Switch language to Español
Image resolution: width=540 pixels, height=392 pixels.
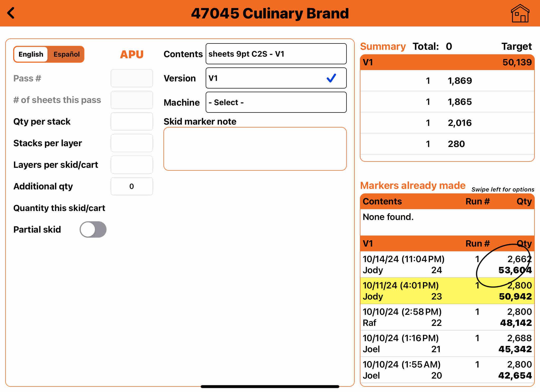tap(66, 54)
